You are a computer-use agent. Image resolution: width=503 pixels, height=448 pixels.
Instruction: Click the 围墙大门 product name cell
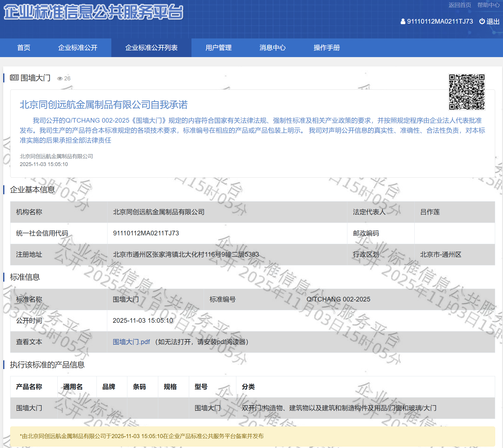(29, 408)
